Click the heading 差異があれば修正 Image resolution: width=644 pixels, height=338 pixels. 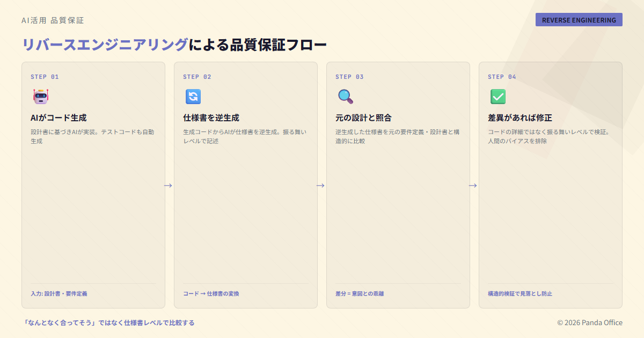519,117
